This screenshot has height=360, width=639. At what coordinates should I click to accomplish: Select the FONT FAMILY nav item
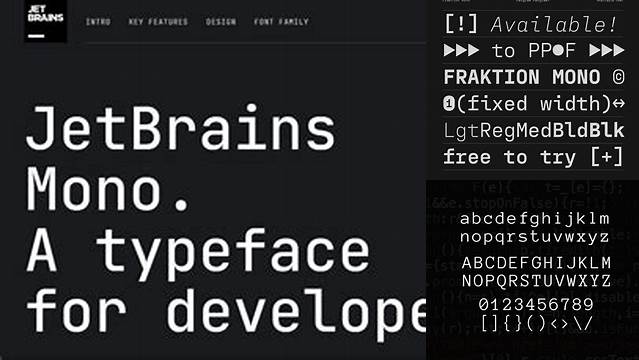tap(281, 22)
